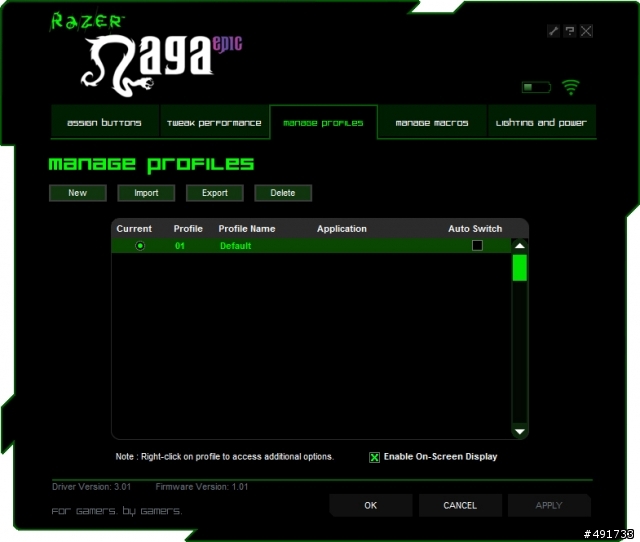640x542 pixels.
Task: Click the Profile column header
Action: pos(188,229)
